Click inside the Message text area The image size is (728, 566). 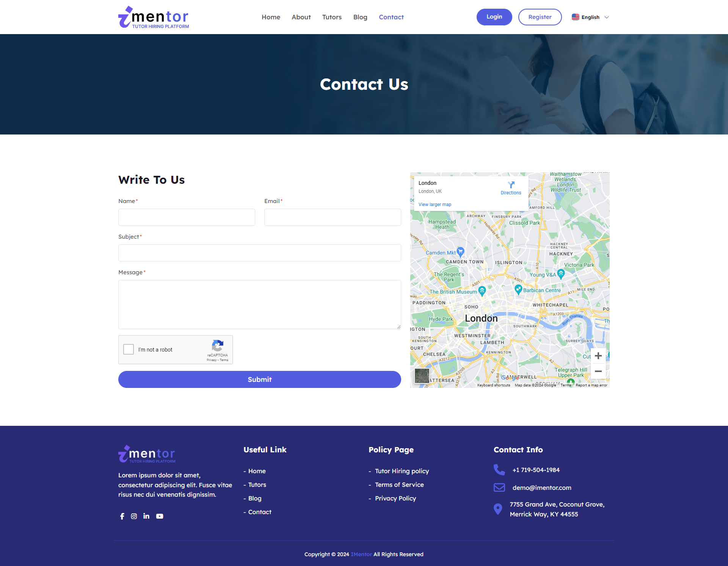[x=259, y=304]
